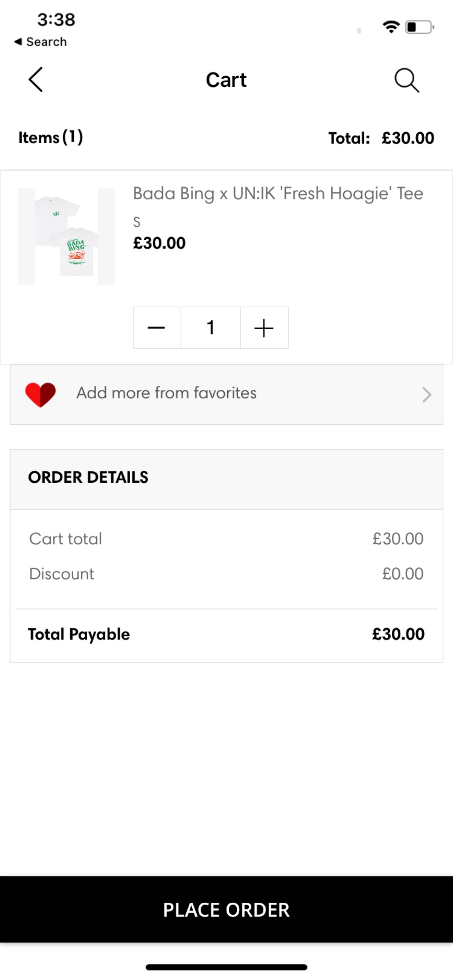Screen dimensions: 453x980
Task: Open Bada Bing 'Fresh Hoagie' Tee title
Action: pyautogui.click(x=278, y=194)
